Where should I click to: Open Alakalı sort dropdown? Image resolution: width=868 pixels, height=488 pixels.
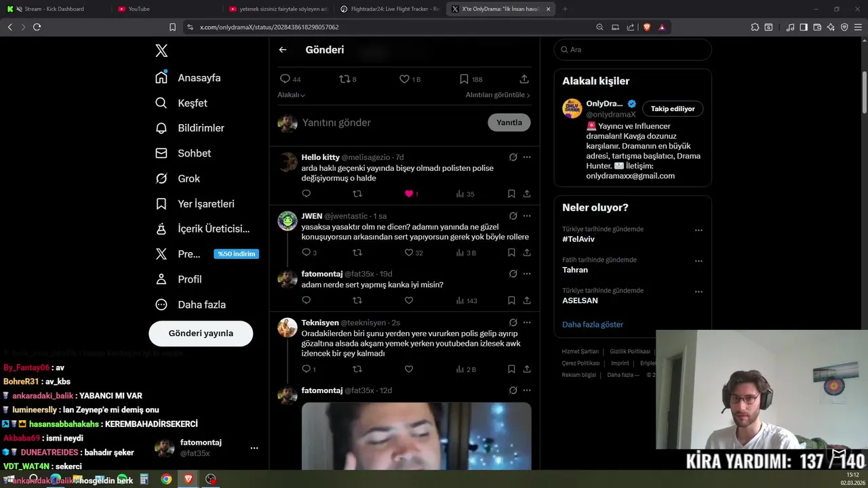tap(291, 95)
